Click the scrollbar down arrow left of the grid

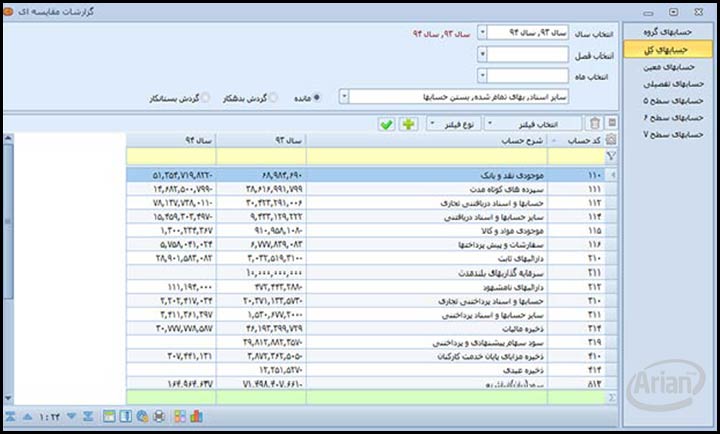click(8, 398)
